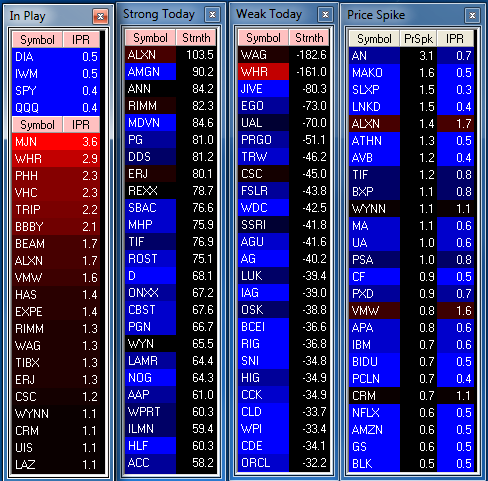Click the PrSpk column header

418,39
